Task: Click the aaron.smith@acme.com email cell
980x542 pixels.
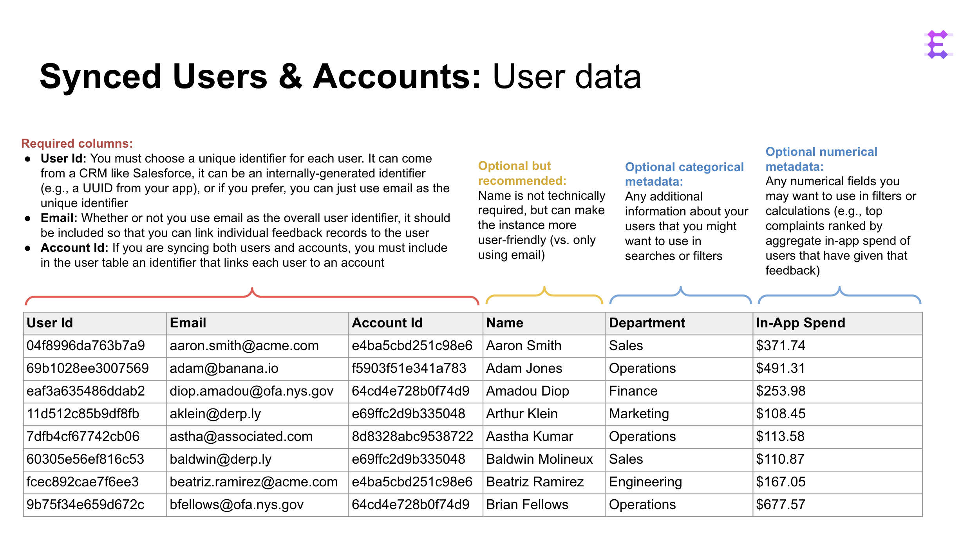Action: coord(258,346)
